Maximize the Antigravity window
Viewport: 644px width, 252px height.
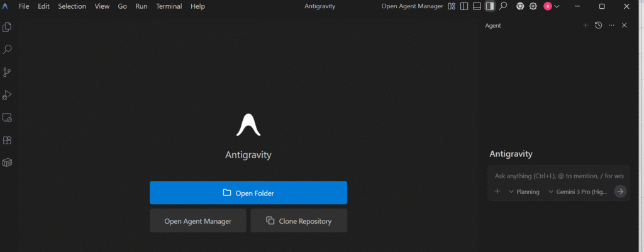pyautogui.click(x=602, y=6)
